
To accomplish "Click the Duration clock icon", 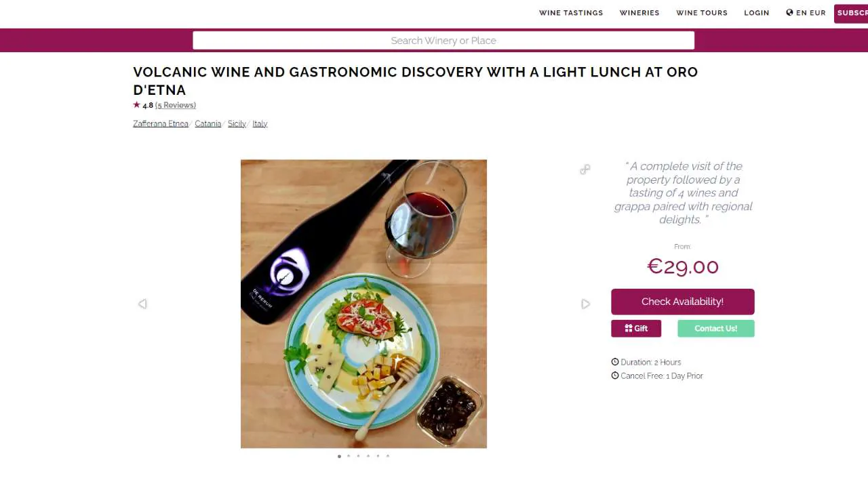I will [615, 362].
